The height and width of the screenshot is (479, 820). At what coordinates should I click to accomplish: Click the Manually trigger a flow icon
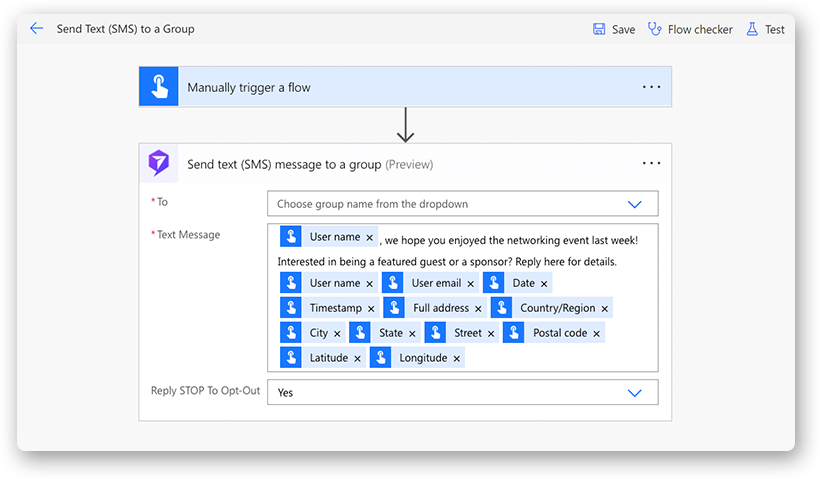[x=159, y=87]
